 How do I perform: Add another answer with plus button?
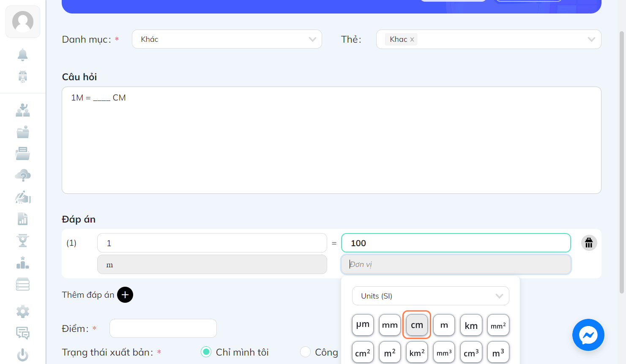point(125,295)
